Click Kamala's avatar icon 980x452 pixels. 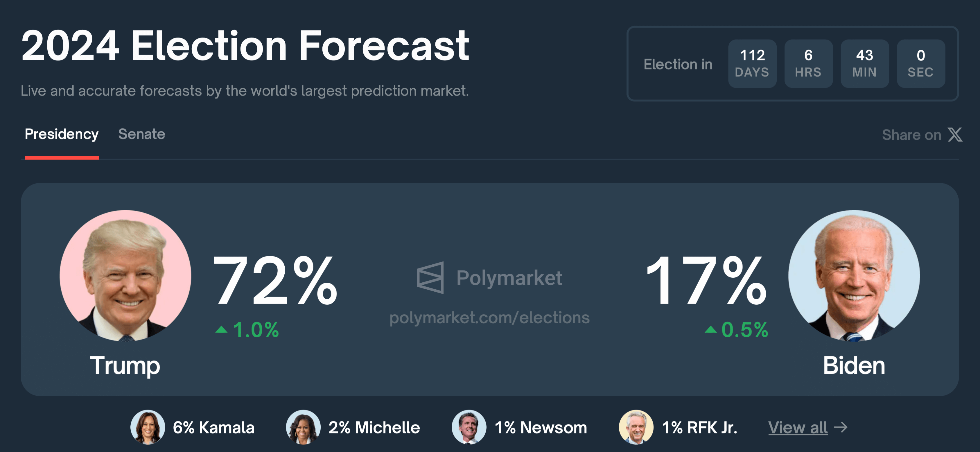(x=148, y=427)
